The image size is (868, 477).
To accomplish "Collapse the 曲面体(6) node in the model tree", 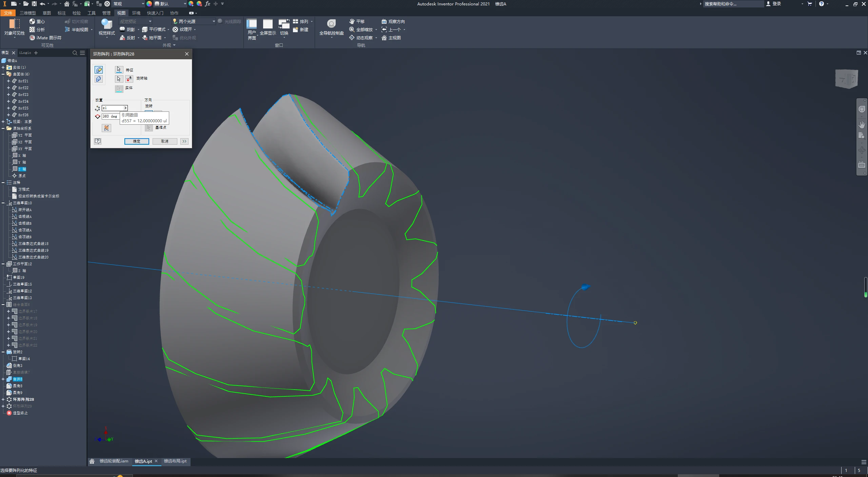I will (x=3, y=74).
